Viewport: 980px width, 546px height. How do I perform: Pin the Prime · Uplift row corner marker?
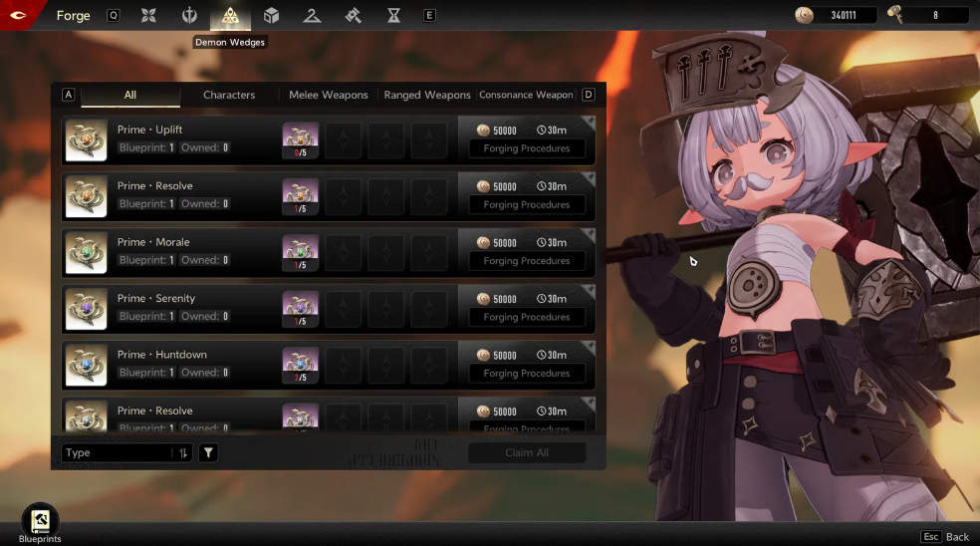pos(590,121)
